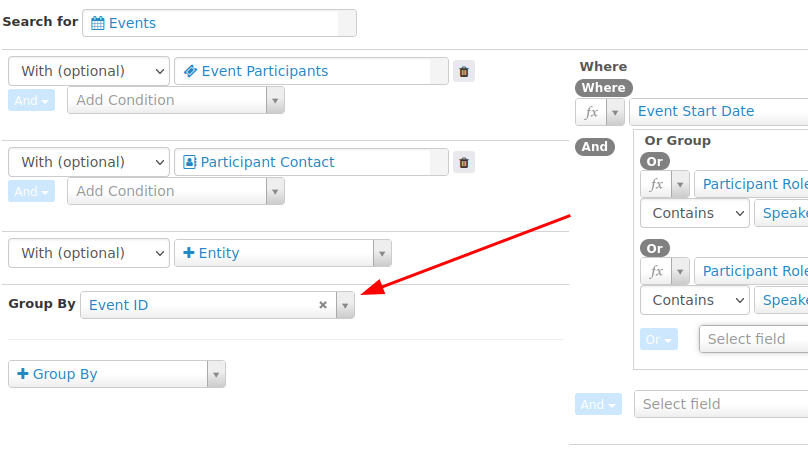Expand the Event ID Group By dropdown
The width and height of the screenshot is (808, 452).
pos(345,305)
